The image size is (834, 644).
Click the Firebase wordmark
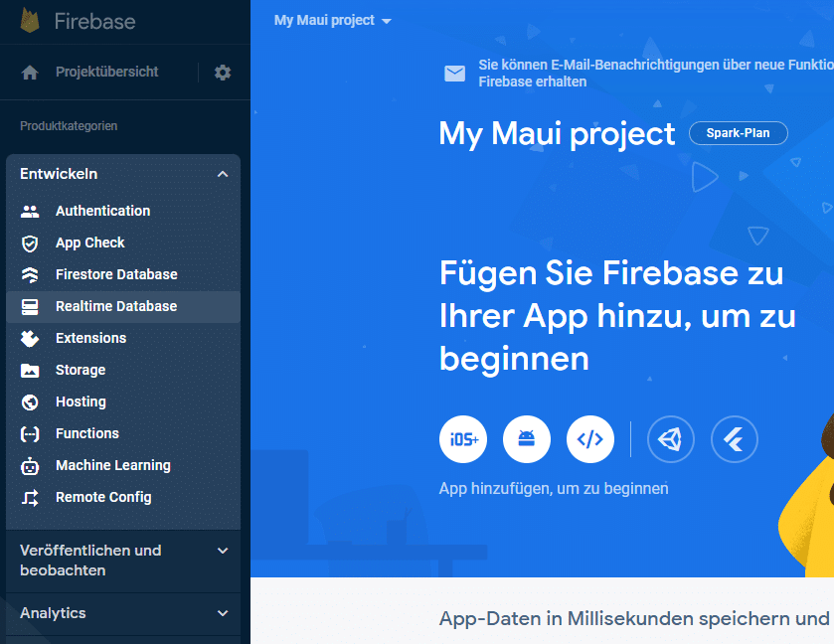(94, 21)
